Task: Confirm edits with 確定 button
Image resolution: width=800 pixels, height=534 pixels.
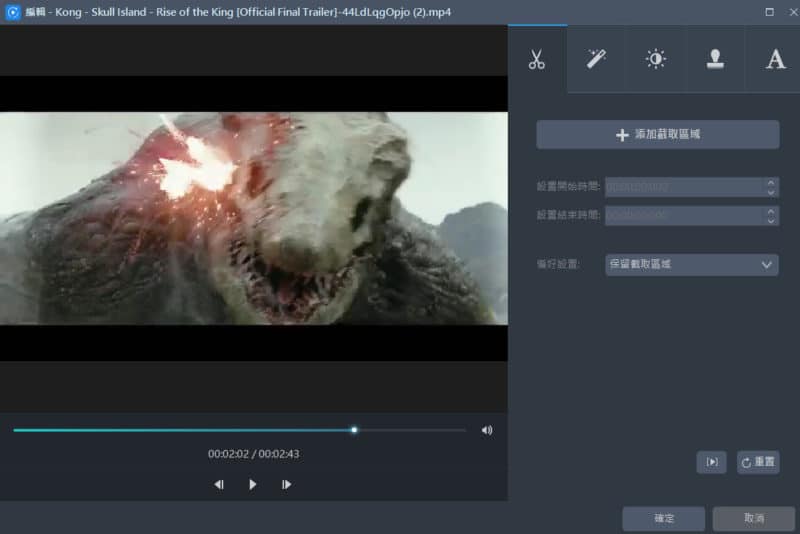Action: click(664, 518)
